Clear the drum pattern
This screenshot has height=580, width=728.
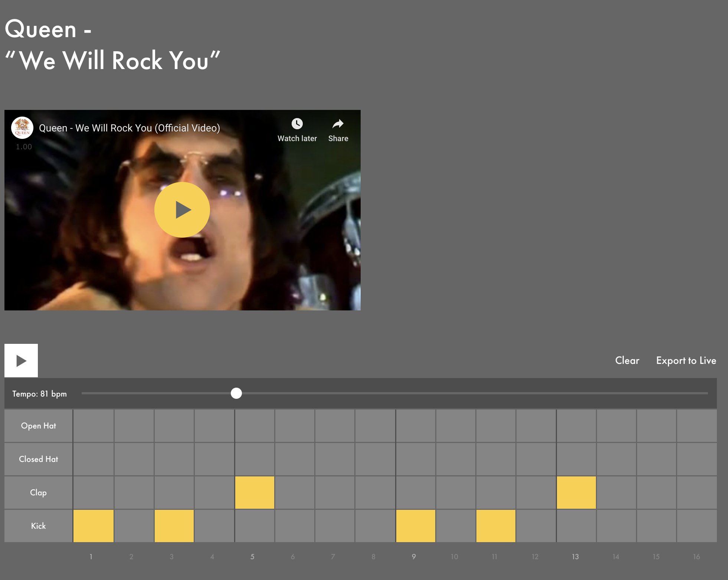click(x=627, y=361)
